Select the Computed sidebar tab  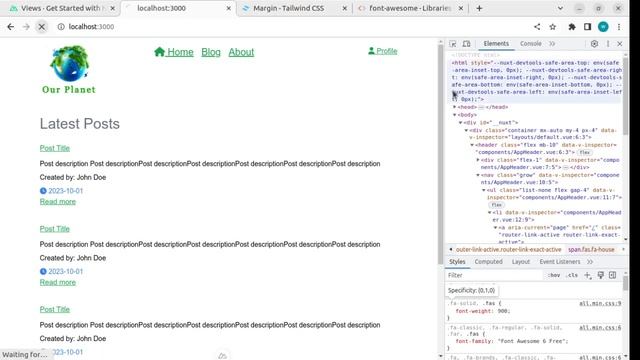click(x=489, y=262)
